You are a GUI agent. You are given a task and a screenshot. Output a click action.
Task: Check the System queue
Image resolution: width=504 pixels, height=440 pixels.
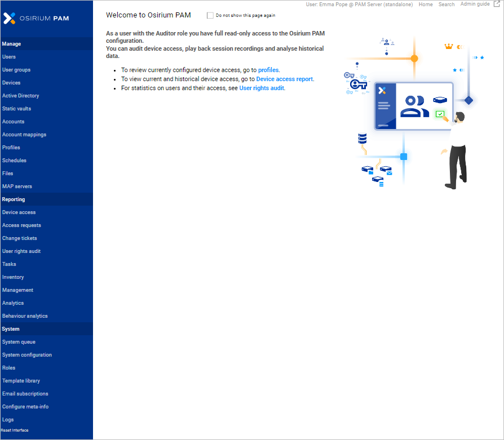tap(19, 341)
